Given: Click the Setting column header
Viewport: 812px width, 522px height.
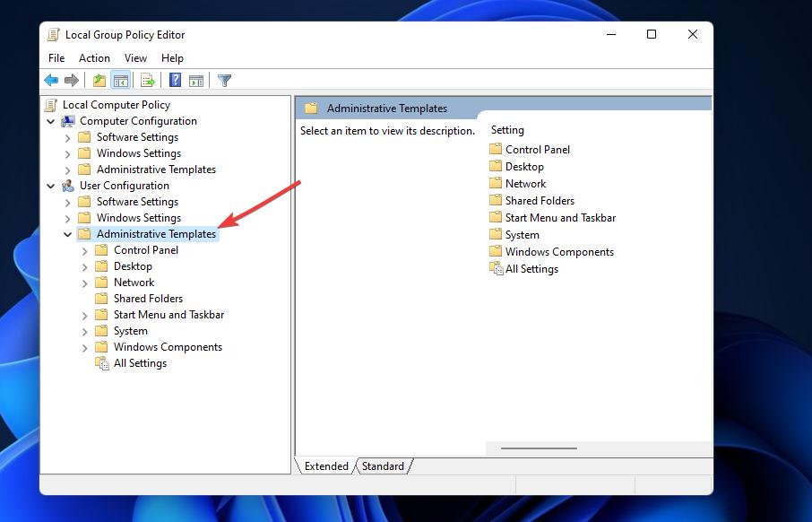Looking at the screenshot, I should (507, 130).
